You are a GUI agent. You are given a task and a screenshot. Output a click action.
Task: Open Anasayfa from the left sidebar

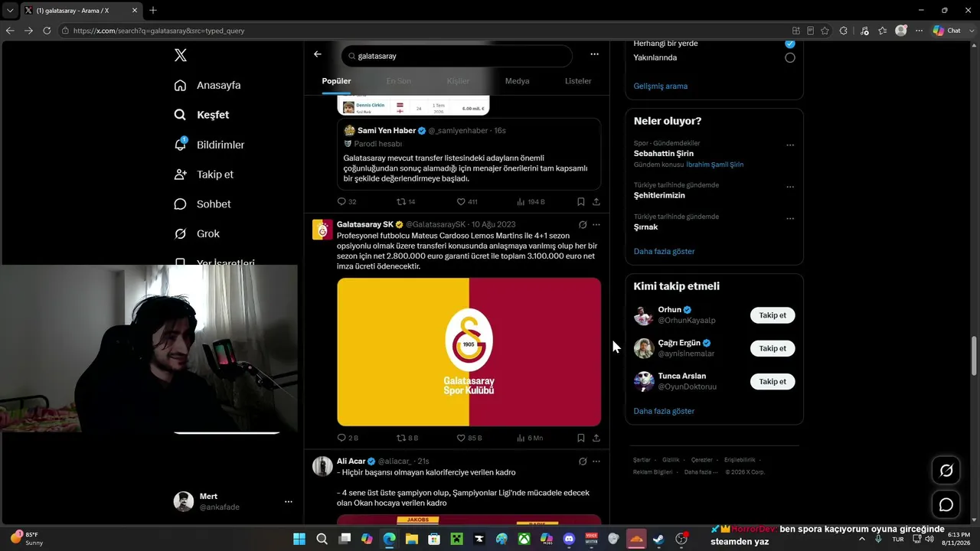(x=207, y=85)
